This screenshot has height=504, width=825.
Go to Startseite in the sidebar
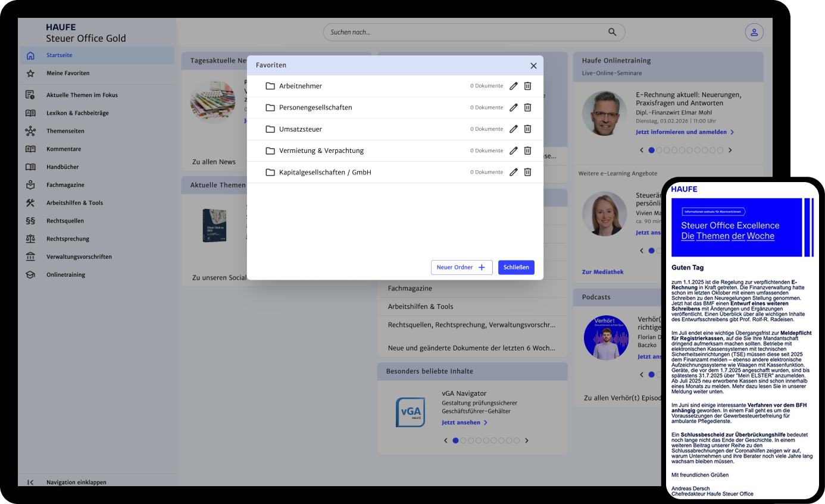coord(96,55)
